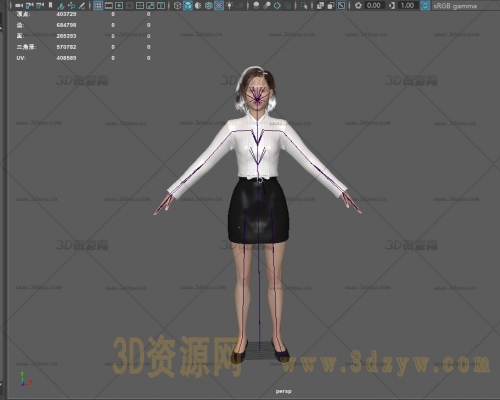
Task: Open the Camera Attributes icon
Action: 40,5
